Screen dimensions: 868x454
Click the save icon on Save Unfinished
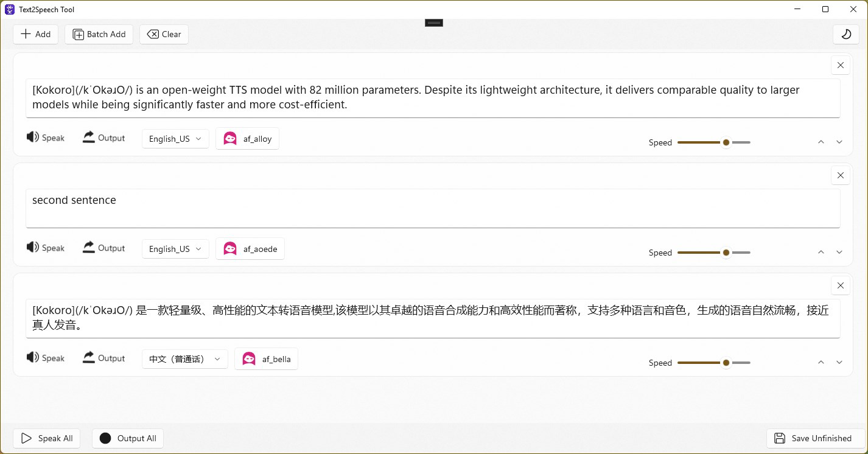[780, 438]
